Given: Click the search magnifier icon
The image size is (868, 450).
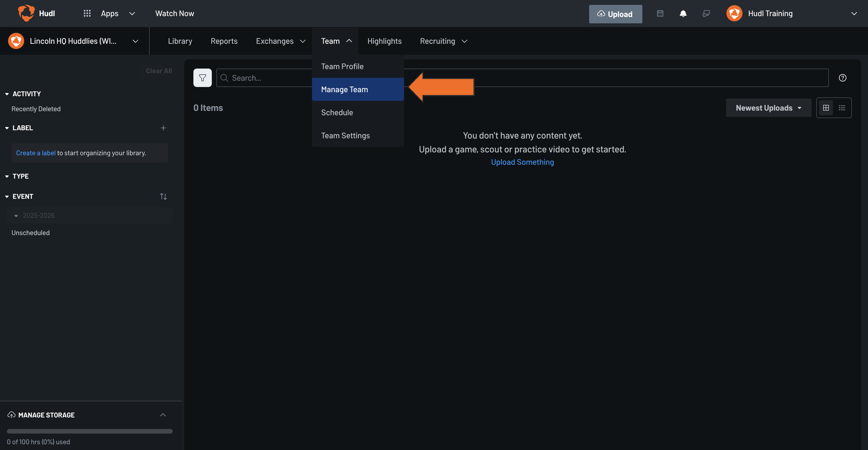Looking at the screenshot, I should [224, 77].
